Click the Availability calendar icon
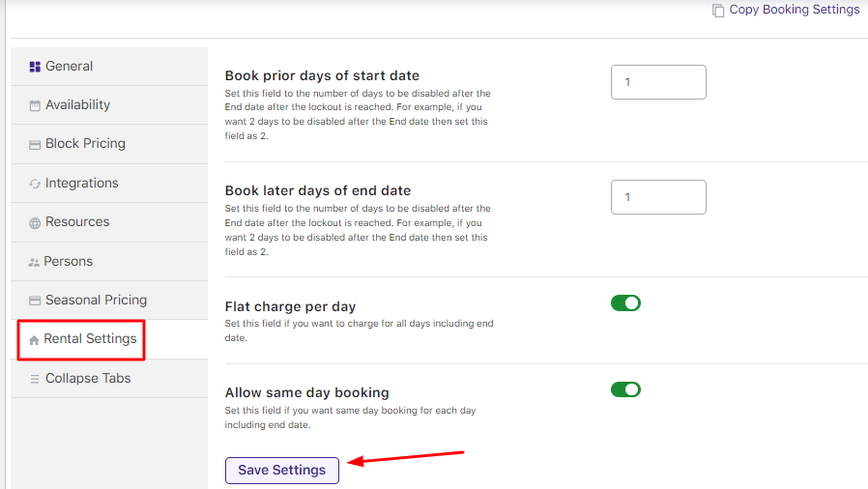This screenshot has width=868, height=489. (35, 105)
